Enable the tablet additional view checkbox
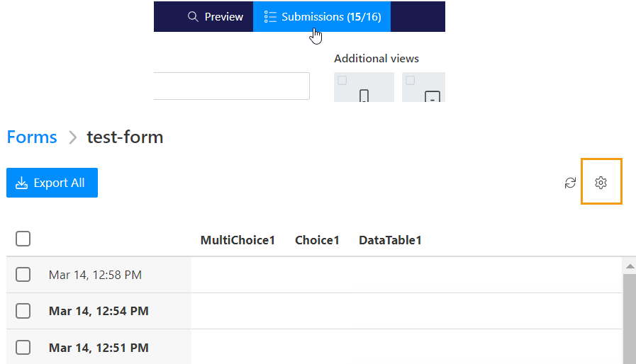Image resolution: width=636 pixels, height=364 pixels. (x=411, y=81)
